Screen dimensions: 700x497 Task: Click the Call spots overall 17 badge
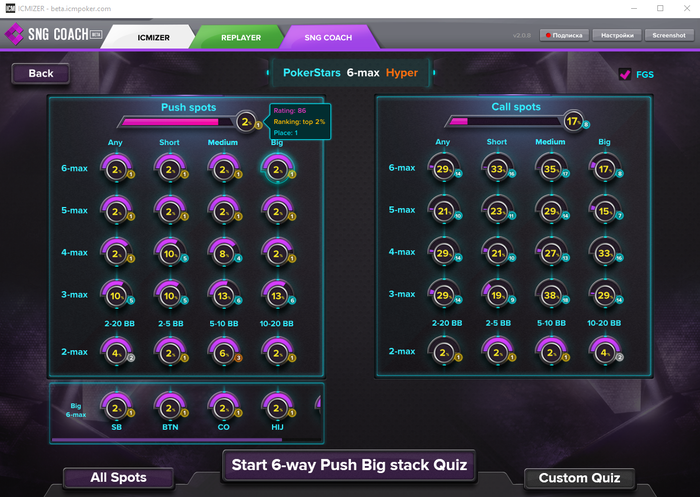pyautogui.click(x=574, y=121)
